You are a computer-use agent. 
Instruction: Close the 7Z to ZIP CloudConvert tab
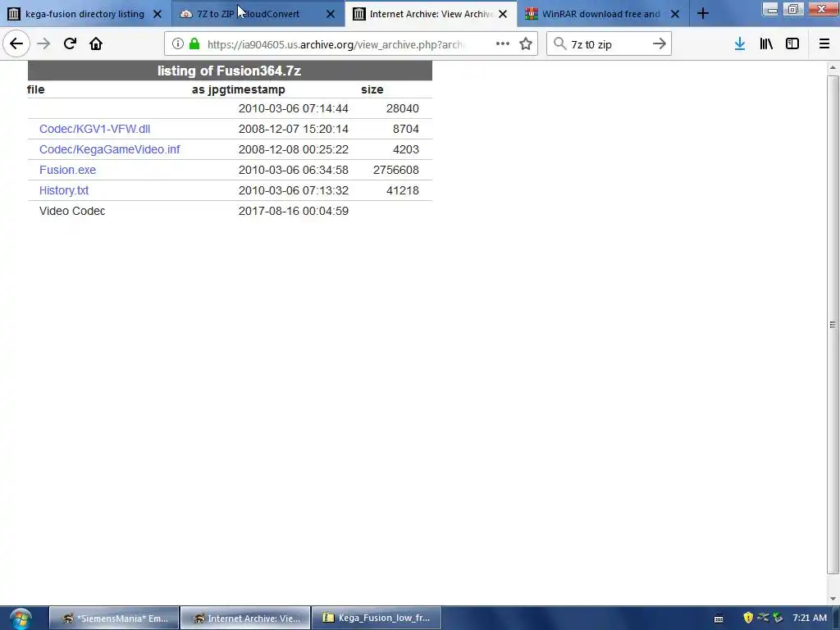click(x=331, y=14)
